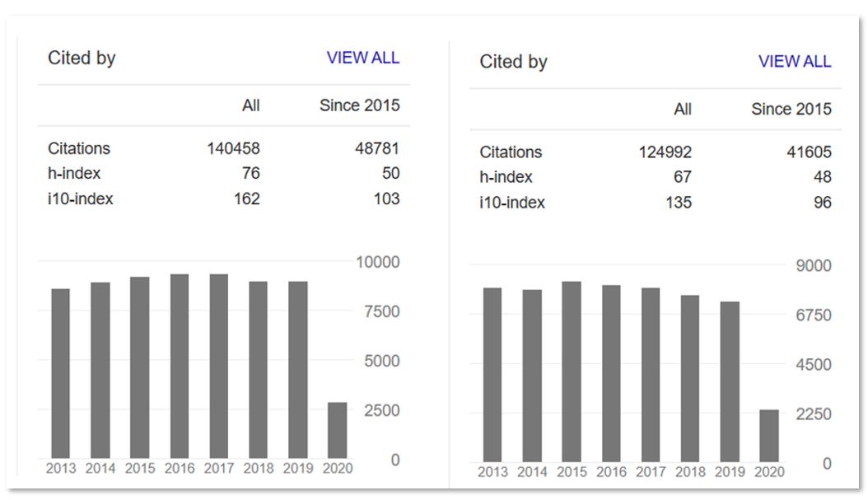
Task: Click the Since 2015 header above 41605
Action: click(791, 109)
